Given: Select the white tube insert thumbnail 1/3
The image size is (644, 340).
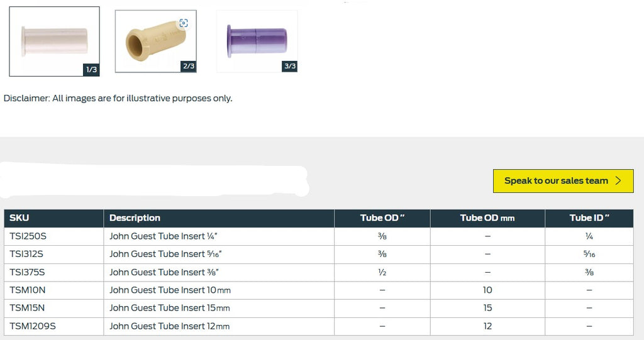Looking at the screenshot, I should [x=54, y=41].
